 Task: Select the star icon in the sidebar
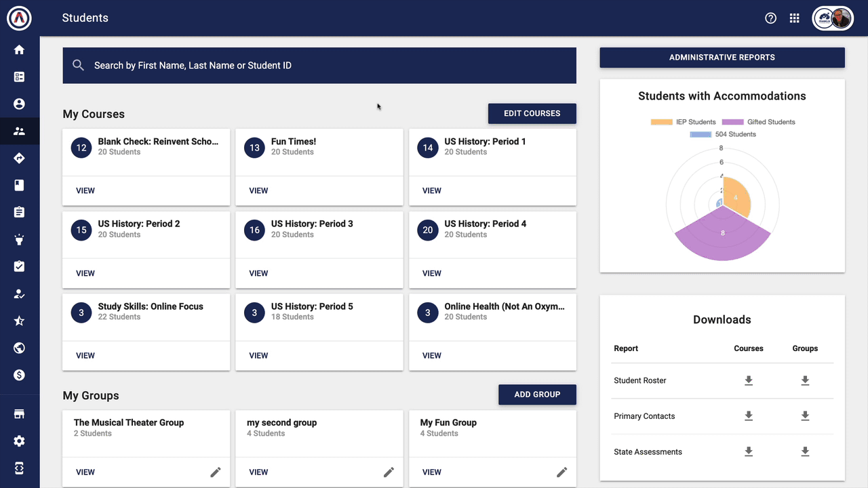tap(19, 321)
